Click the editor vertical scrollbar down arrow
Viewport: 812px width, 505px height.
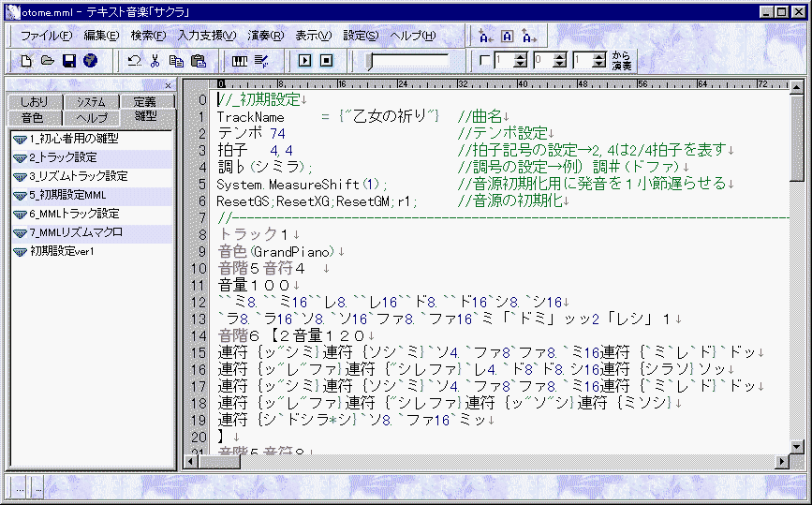(x=797, y=447)
